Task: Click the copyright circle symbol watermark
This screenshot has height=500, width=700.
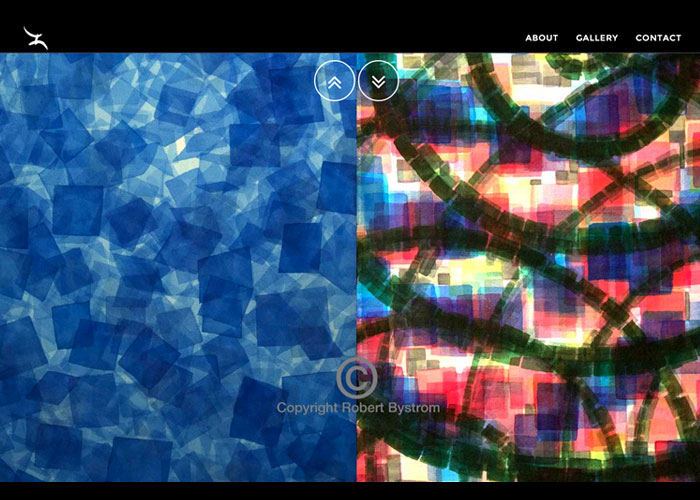Action: pyautogui.click(x=357, y=378)
